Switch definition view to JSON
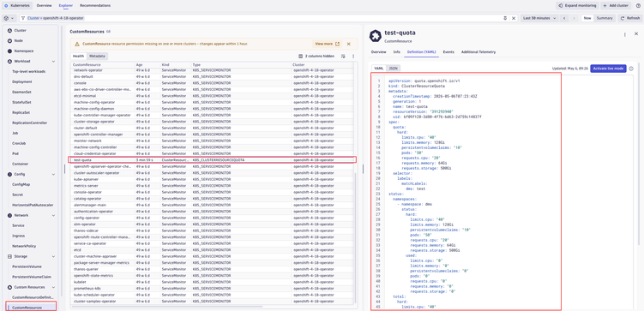644x311 pixels. (x=393, y=69)
